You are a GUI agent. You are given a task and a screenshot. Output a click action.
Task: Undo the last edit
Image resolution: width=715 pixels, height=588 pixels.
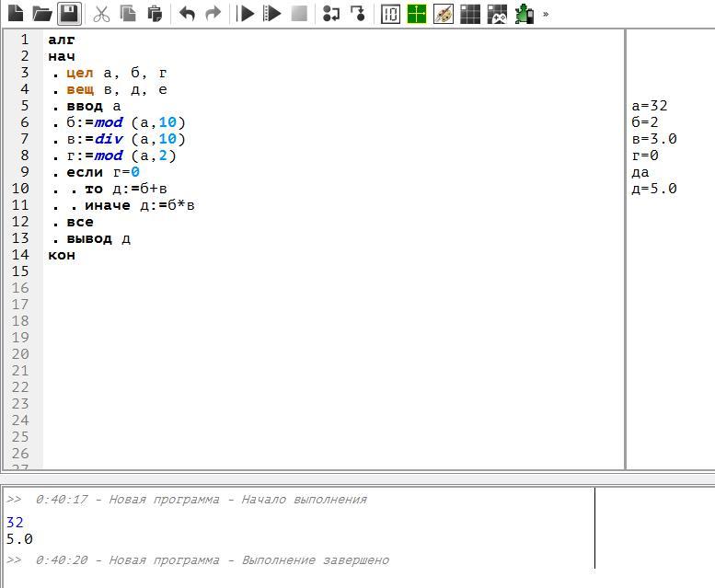coord(187,14)
